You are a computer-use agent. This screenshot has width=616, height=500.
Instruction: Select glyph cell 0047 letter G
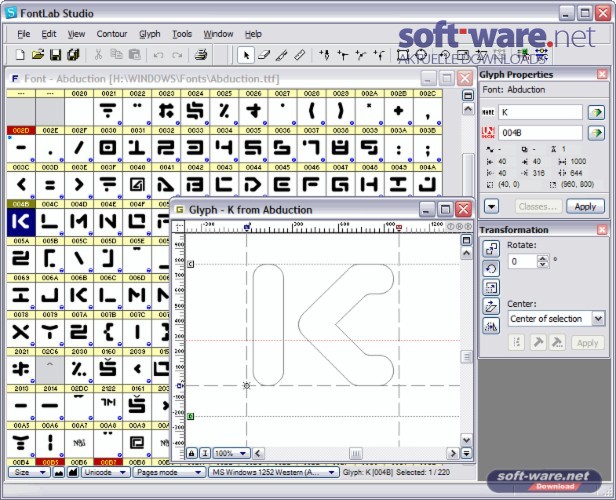click(340, 184)
